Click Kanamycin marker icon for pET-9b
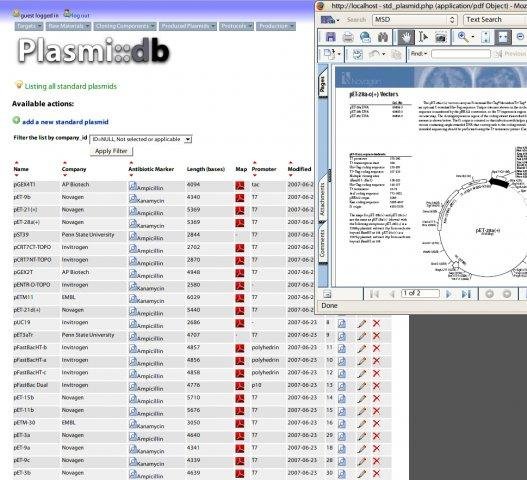The width and height of the screenshot is (527, 480). click(133, 199)
